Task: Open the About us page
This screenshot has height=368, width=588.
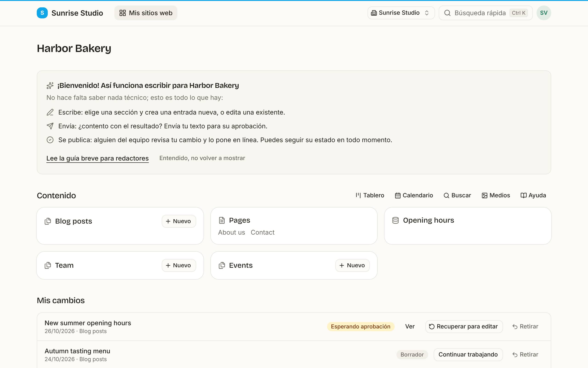Action: tap(232, 233)
